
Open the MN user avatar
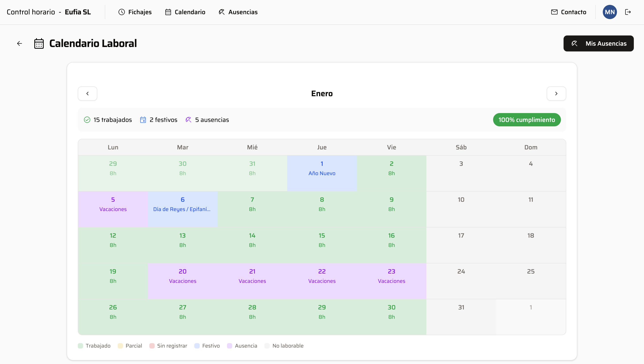click(610, 12)
